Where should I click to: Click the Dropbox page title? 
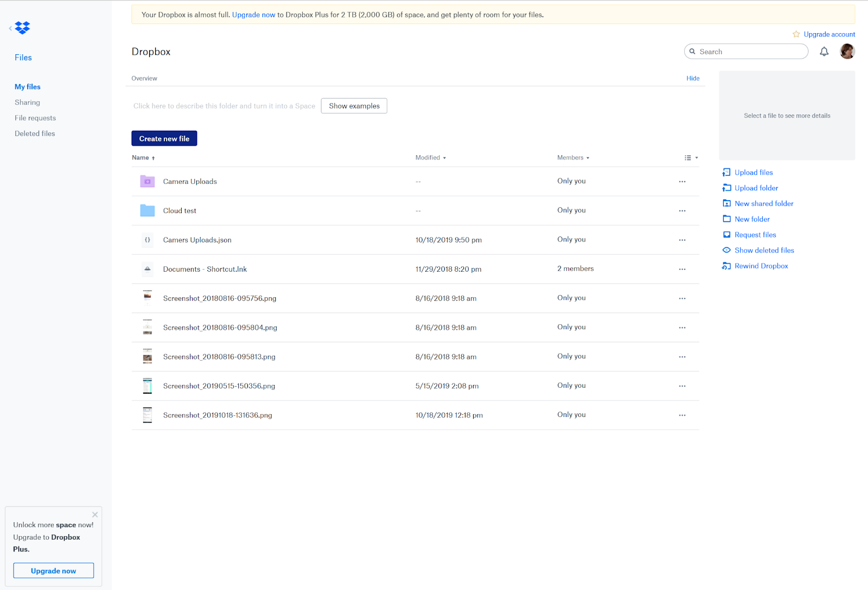click(x=151, y=52)
